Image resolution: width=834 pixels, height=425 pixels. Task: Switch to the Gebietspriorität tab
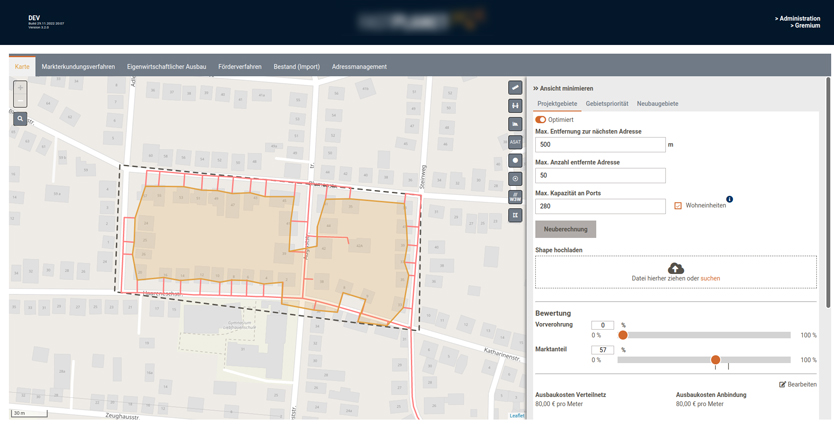click(607, 104)
